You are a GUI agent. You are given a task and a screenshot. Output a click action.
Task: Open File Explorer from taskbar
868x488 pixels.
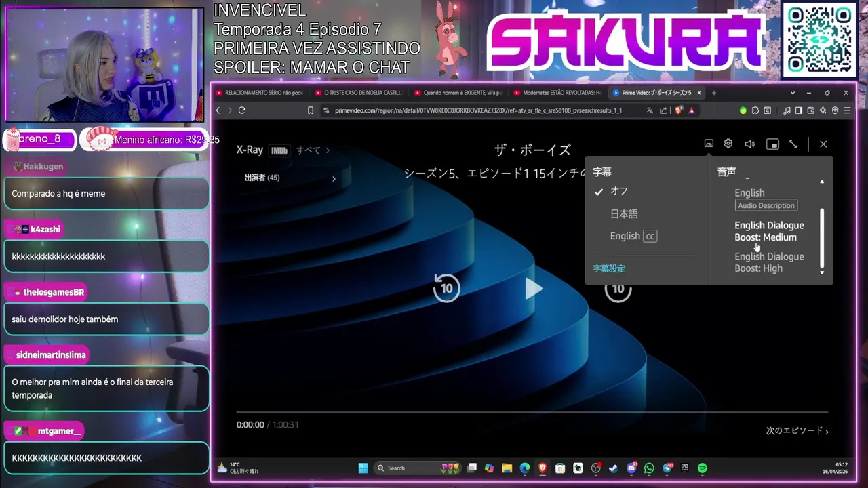coord(507,468)
